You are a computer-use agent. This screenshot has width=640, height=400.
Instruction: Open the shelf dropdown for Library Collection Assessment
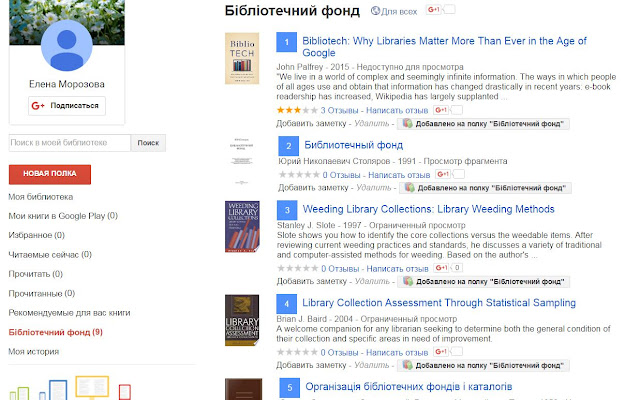[x=483, y=365]
